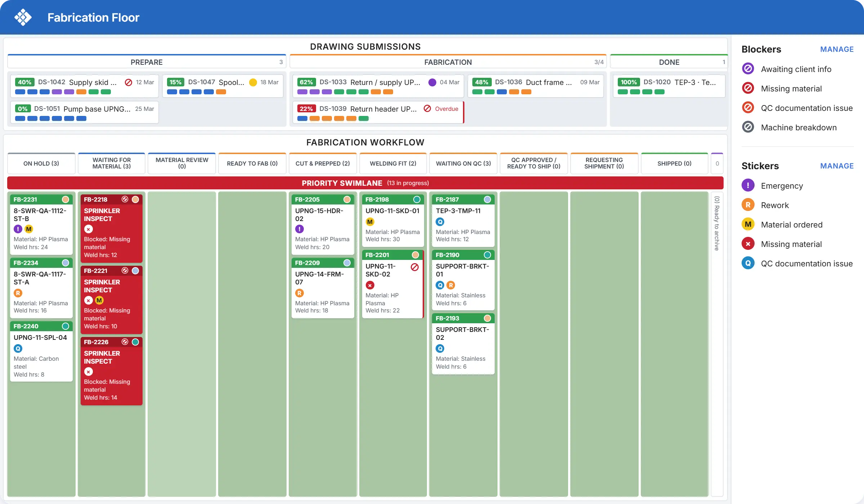This screenshot has width=864, height=504.
Task: Click the Missing material sticker icon in Stickers
Action: (x=748, y=244)
